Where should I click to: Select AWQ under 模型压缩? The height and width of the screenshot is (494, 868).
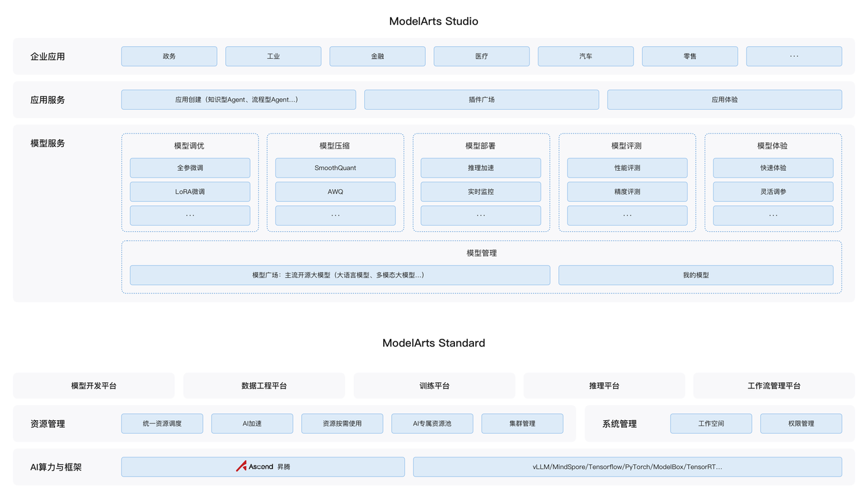[335, 192]
